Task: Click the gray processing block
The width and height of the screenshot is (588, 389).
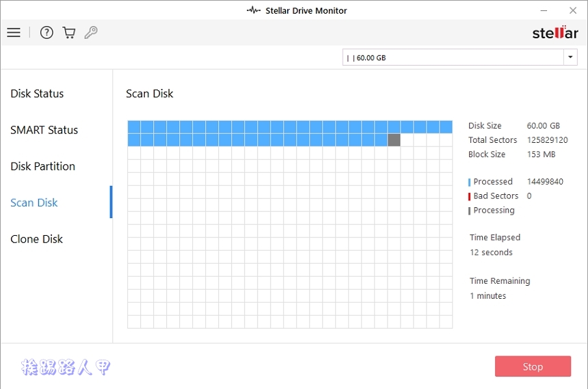Action: pyautogui.click(x=394, y=140)
